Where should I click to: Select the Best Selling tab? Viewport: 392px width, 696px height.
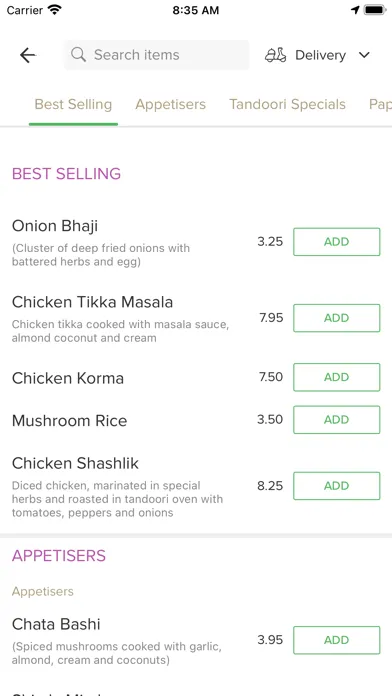[73, 104]
